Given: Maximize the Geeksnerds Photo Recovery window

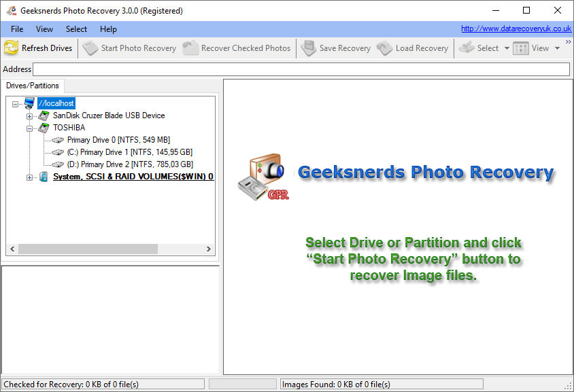Looking at the screenshot, I should pos(526,10).
